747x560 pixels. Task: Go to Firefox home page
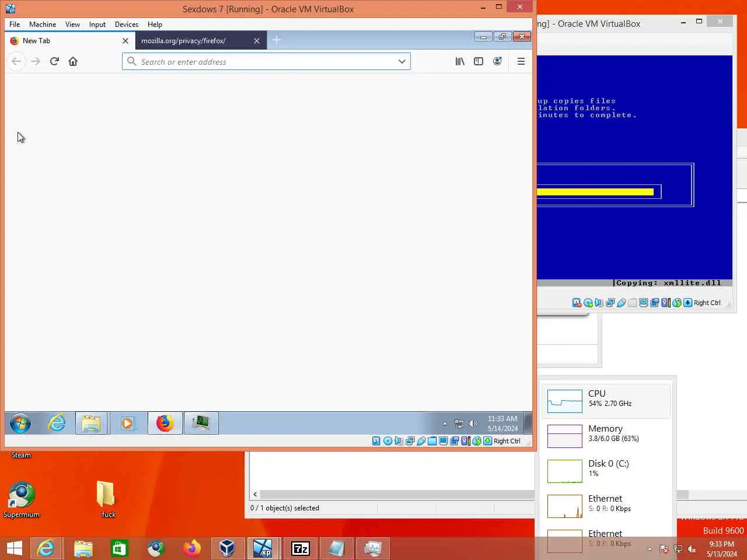coord(73,61)
